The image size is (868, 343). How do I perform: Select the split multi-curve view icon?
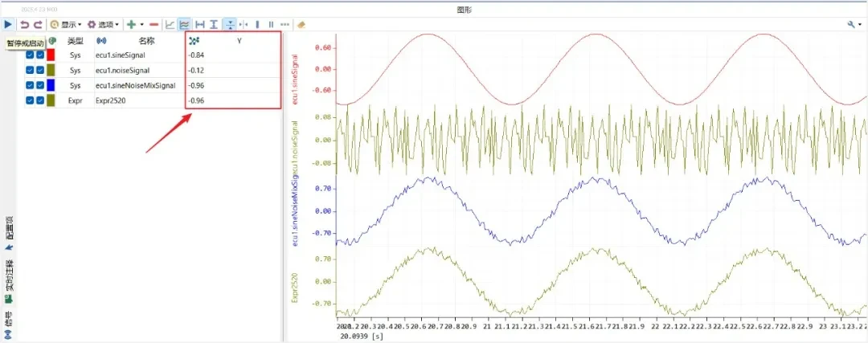click(185, 24)
